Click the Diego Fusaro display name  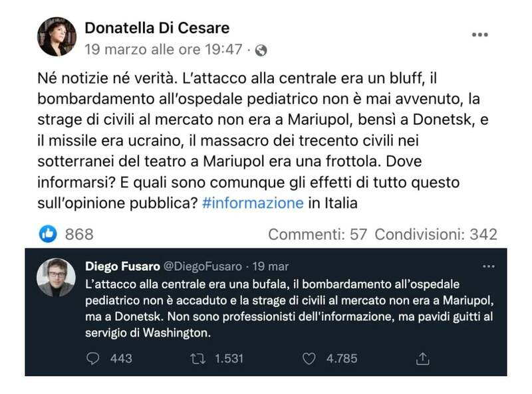(x=122, y=266)
